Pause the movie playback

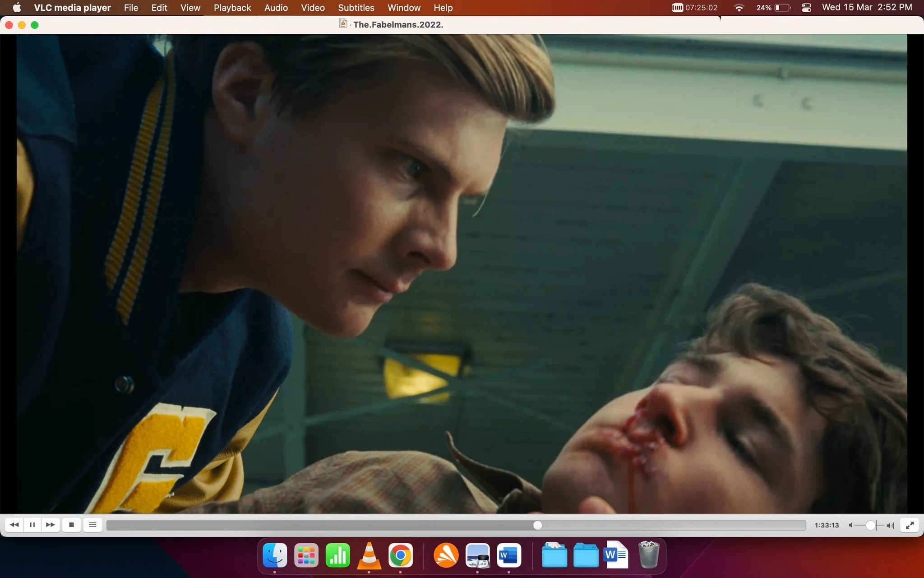(x=32, y=525)
